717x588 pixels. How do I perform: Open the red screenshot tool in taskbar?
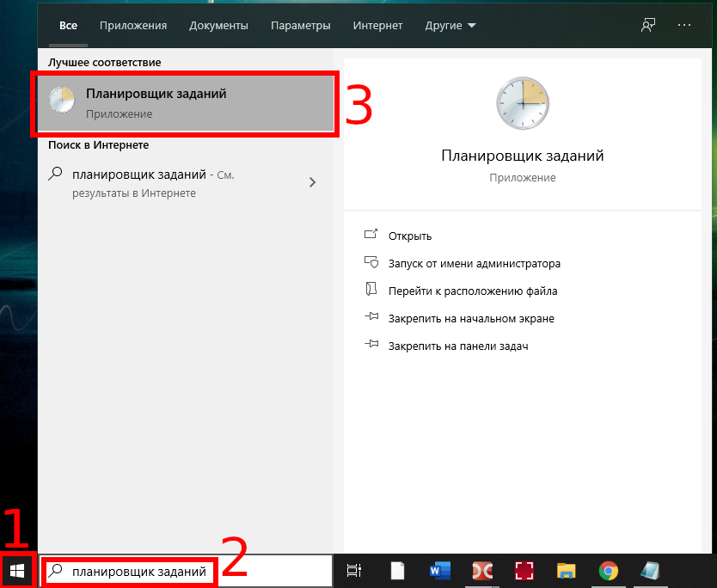tap(524, 571)
